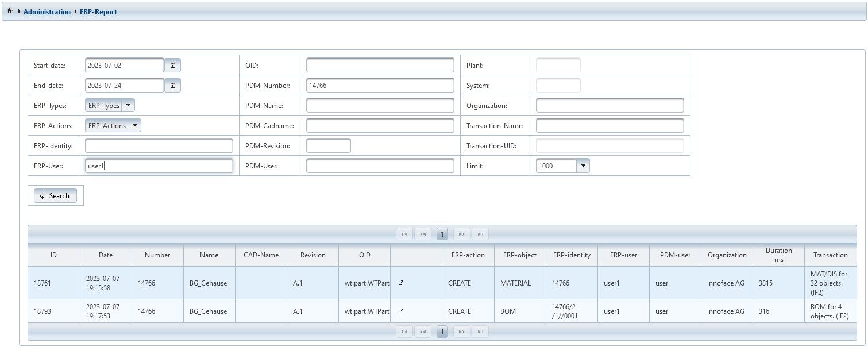
Task: Navigate to Administration in breadcrumb
Action: pyautogui.click(x=47, y=11)
